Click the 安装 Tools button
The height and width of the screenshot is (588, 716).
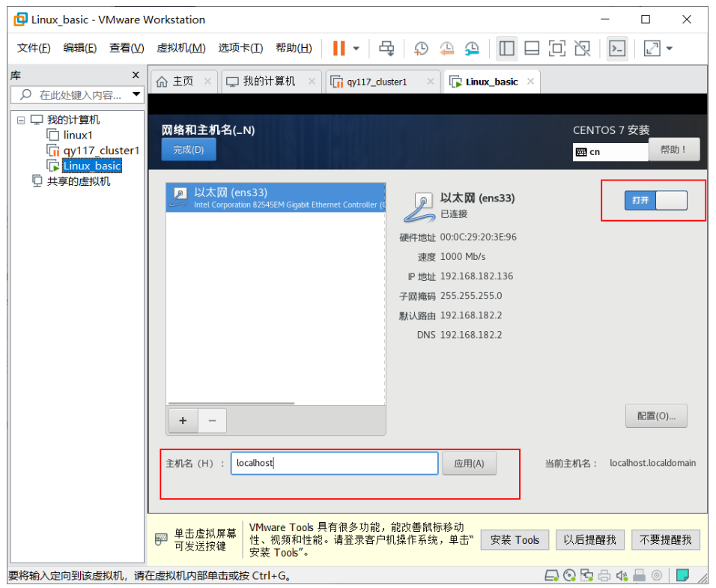point(515,540)
